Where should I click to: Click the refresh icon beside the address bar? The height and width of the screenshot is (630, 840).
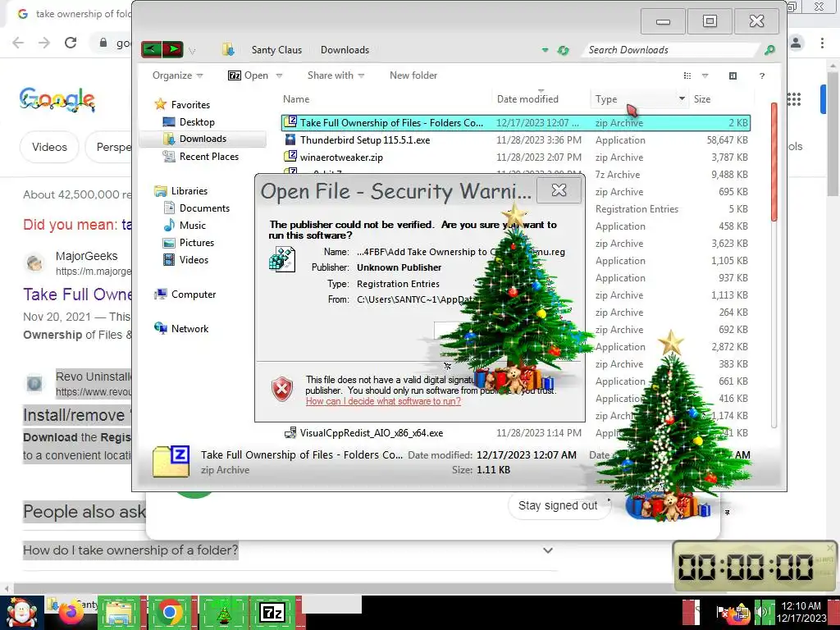tap(563, 50)
